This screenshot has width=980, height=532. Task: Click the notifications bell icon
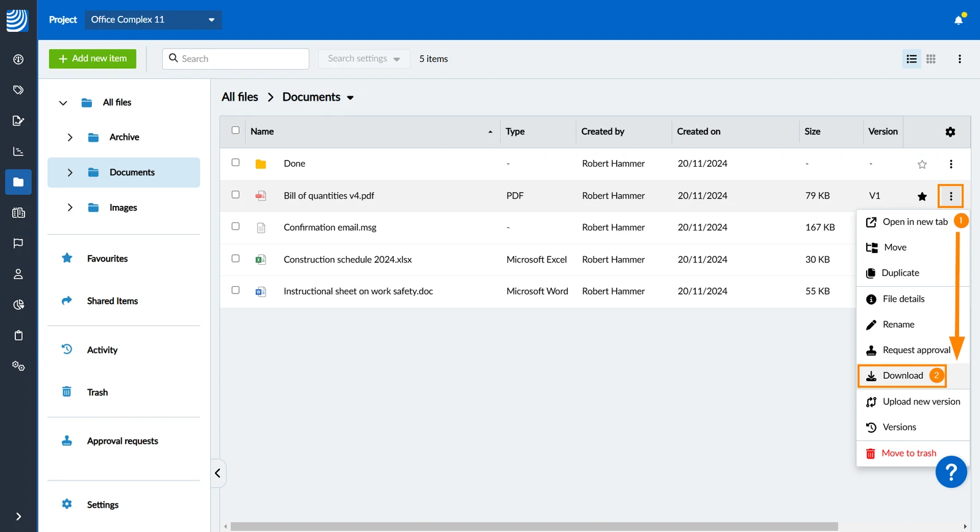tap(959, 20)
